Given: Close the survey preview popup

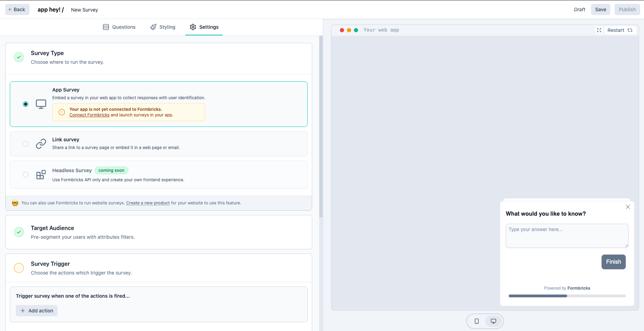Looking at the screenshot, I should point(628,207).
